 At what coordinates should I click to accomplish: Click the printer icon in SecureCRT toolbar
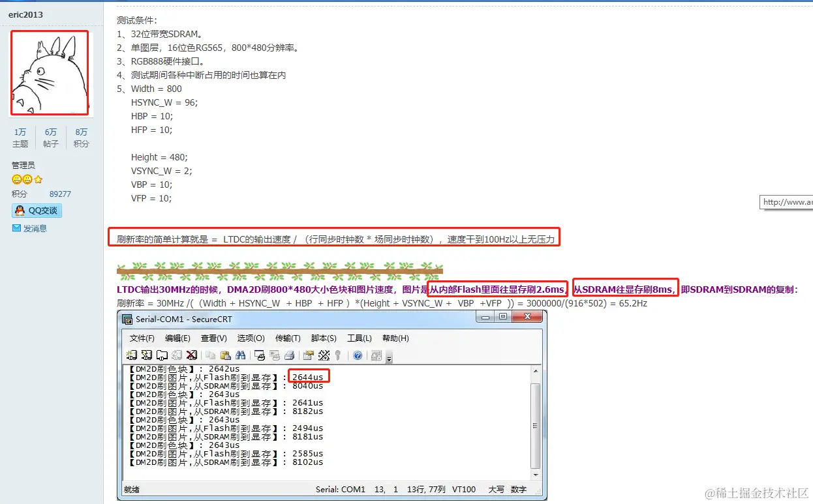[x=290, y=355]
